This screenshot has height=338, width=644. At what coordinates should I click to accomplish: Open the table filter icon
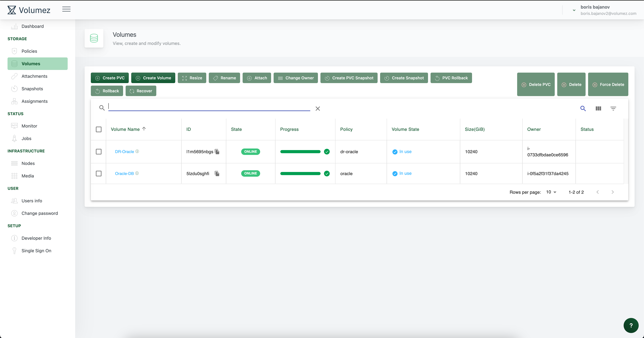point(613,108)
